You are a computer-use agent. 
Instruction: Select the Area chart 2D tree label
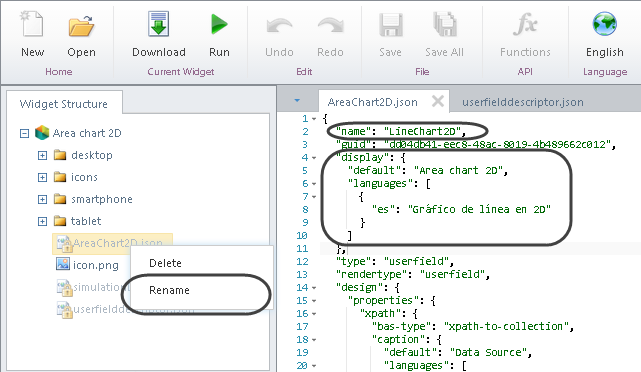[87, 133]
